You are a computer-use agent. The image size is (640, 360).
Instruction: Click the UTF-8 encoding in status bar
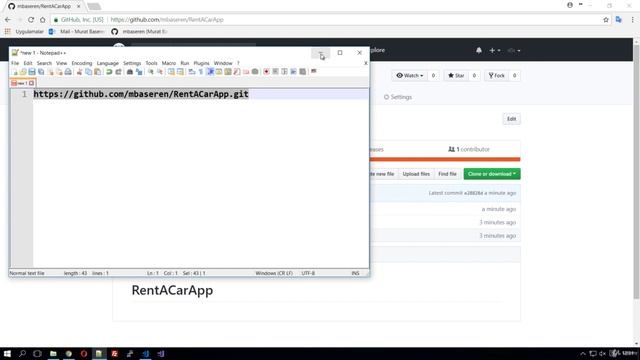click(x=308, y=273)
